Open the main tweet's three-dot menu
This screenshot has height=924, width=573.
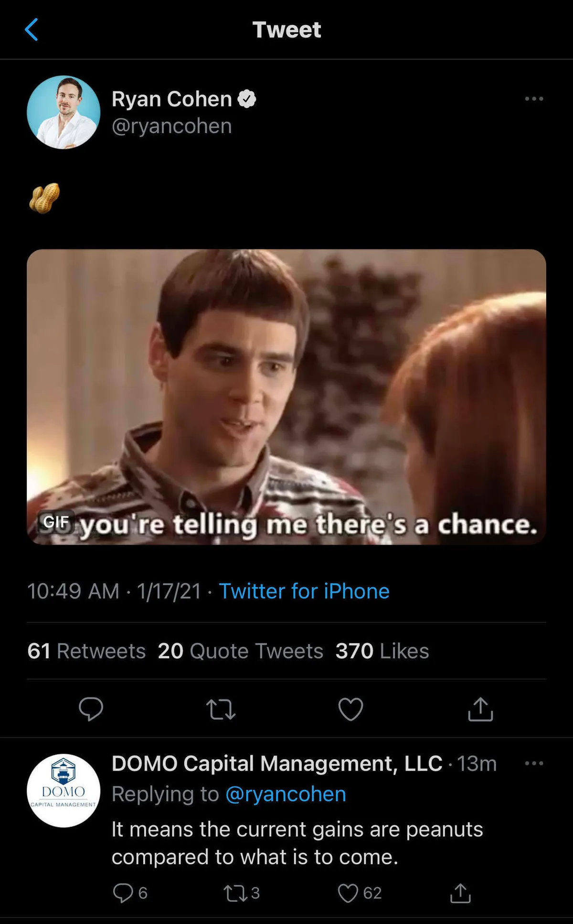click(533, 99)
